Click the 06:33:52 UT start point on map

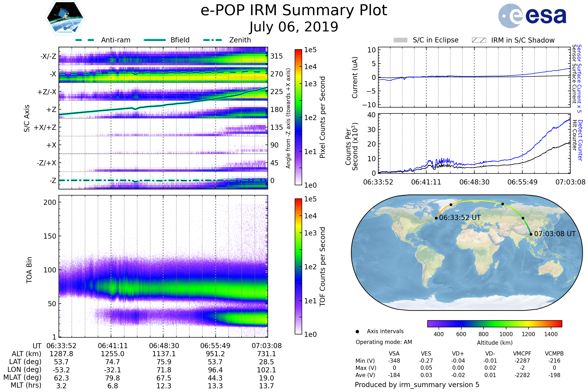436,218
